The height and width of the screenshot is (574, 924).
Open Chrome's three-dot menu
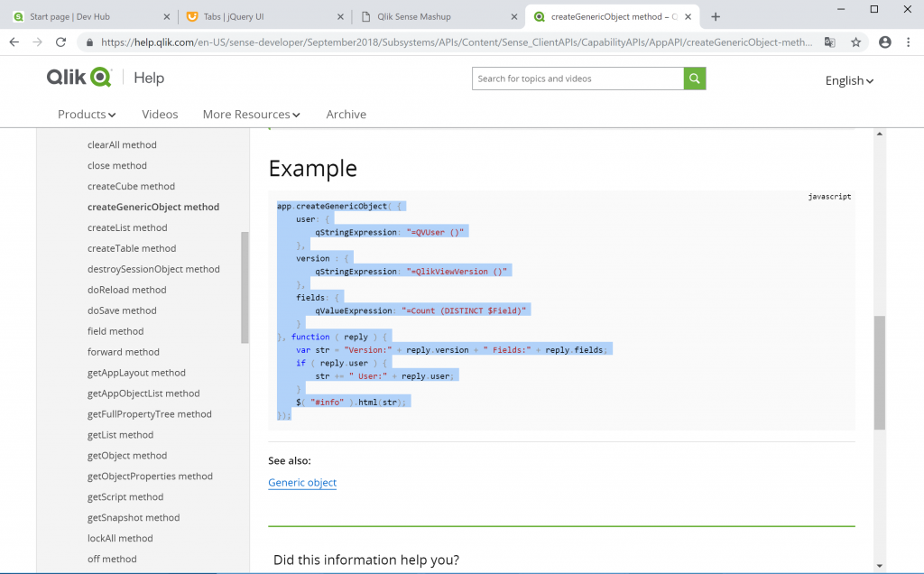pos(910,42)
